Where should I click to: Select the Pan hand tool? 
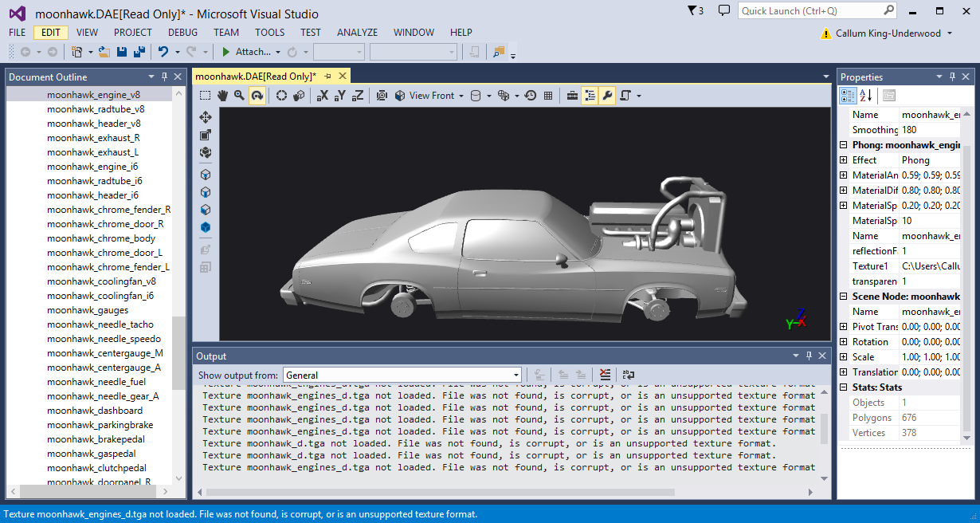pyautogui.click(x=222, y=96)
